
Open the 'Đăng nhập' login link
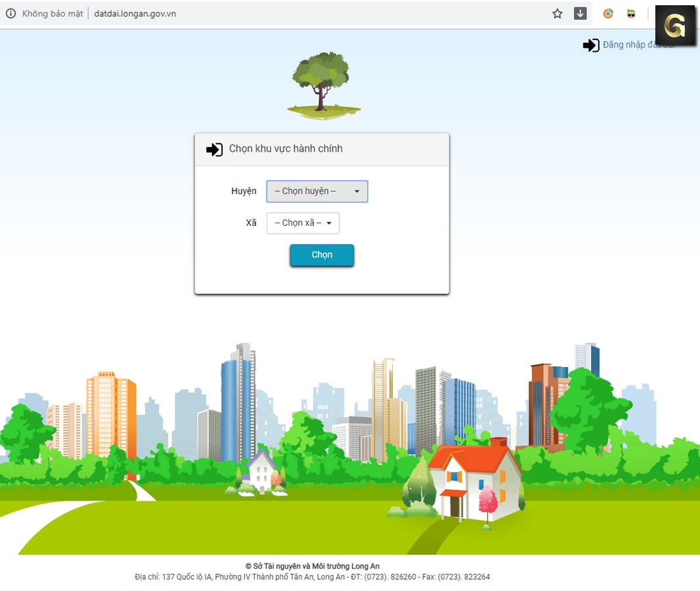tap(630, 45)
